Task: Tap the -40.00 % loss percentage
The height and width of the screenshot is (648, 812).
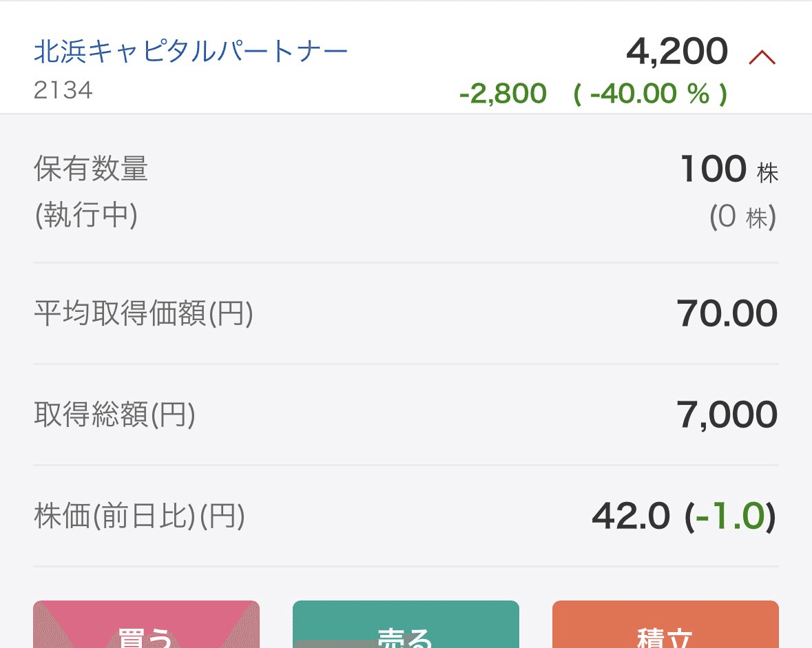Action: point(650,94)
